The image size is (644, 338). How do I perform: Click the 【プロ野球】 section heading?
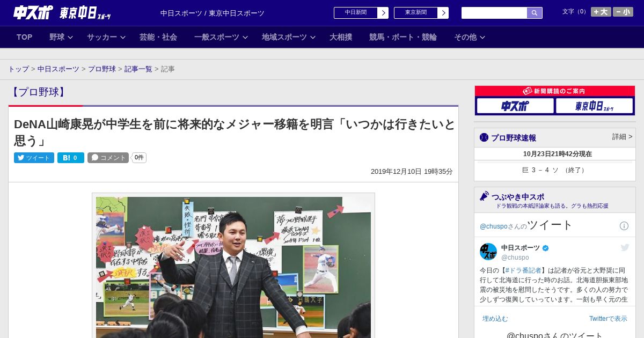[39, 92]
